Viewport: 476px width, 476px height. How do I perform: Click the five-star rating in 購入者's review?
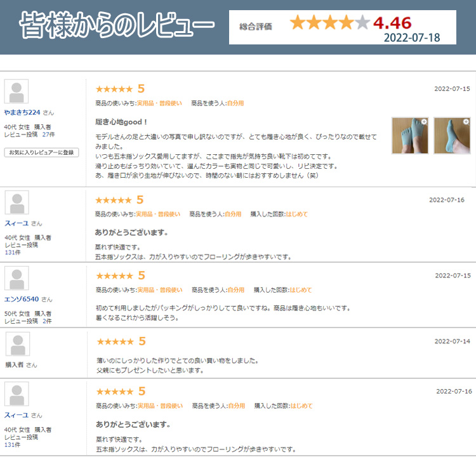pyautogui.click(x=114, y=341)
